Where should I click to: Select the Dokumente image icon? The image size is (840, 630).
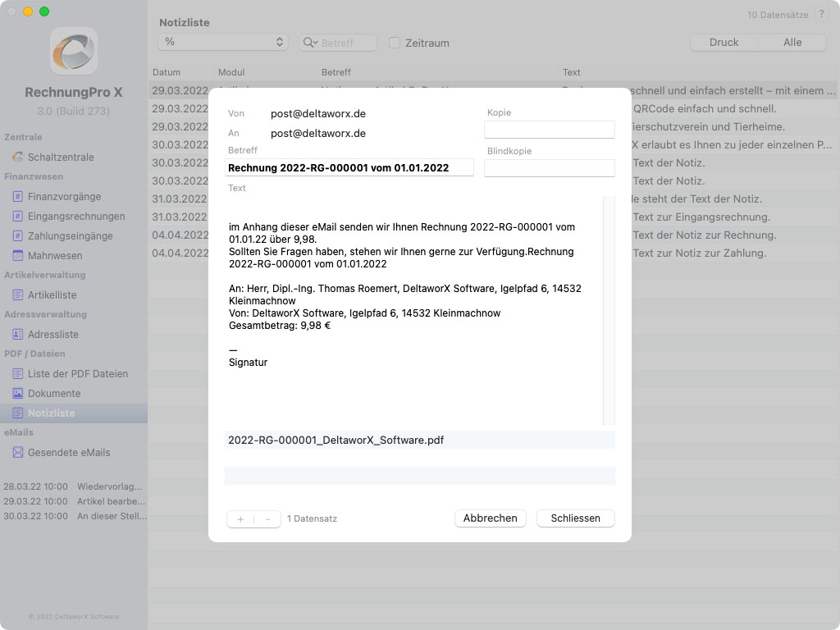[17, 394]
